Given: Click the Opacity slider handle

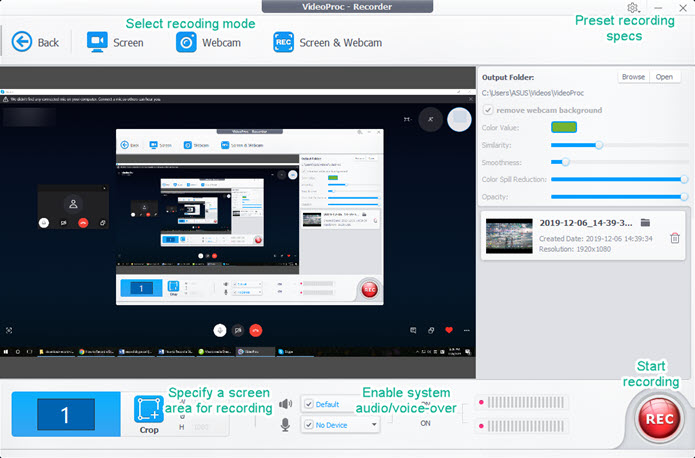Looking at the screenshot, I should [684, 196].
